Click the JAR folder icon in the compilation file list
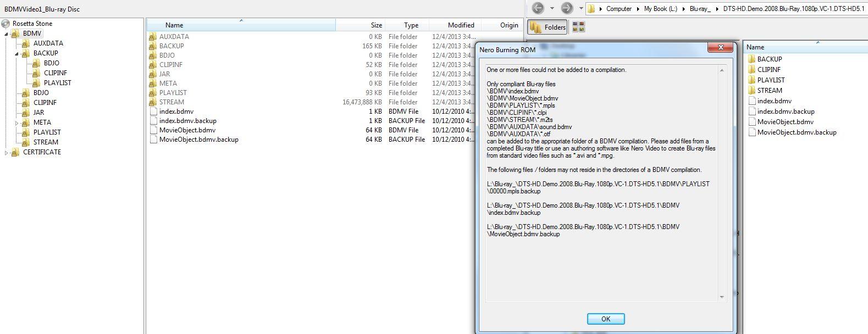 tap(153, 74)
